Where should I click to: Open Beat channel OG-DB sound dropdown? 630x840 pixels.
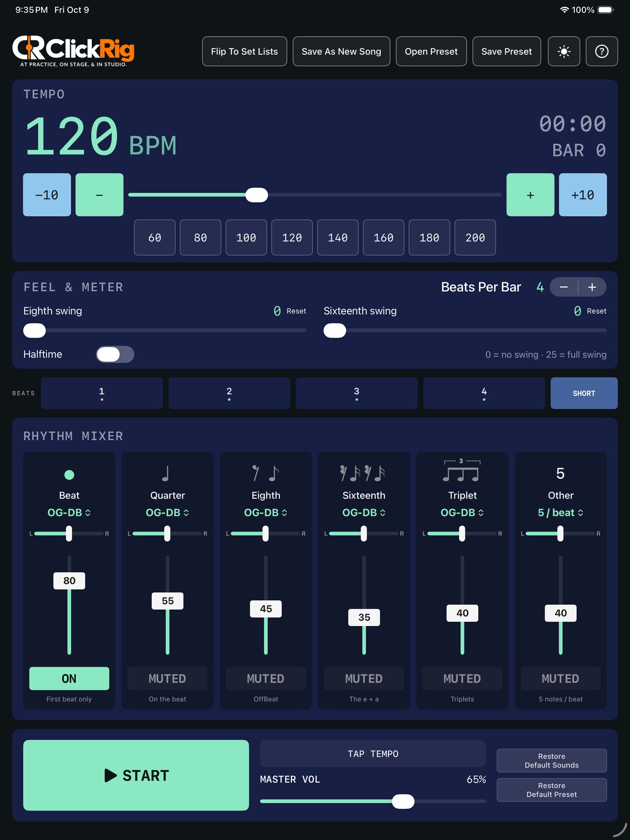(69, 512)
